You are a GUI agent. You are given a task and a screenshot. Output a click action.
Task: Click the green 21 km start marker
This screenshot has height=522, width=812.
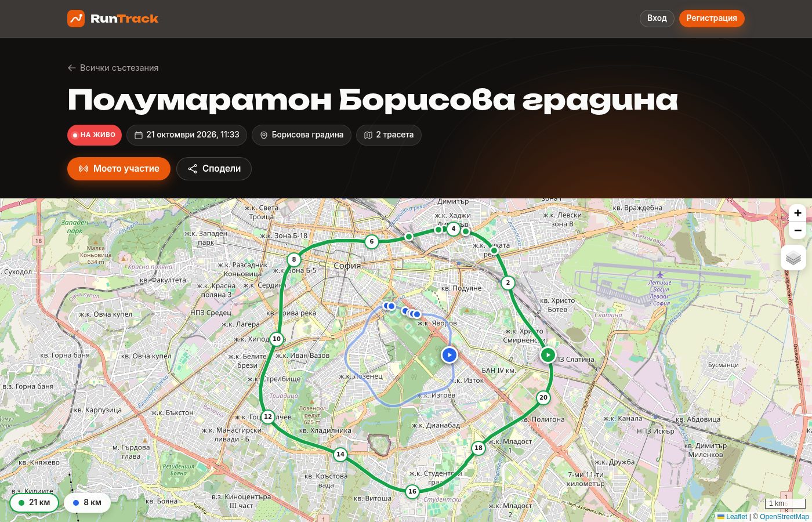coord(548,354)
